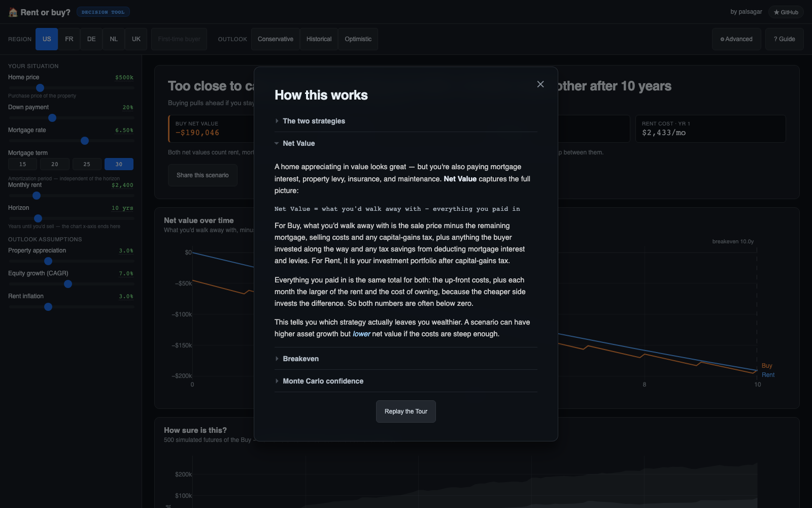Set mortgage term to 15 years
This screenshot has height=508, width=812.
pyautogui.click(x=22, y=164)
